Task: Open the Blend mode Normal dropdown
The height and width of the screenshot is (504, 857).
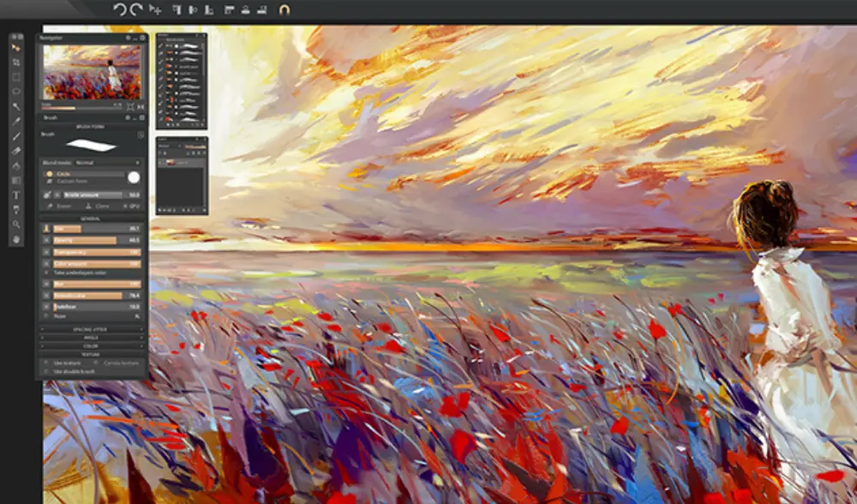Action: click(107, 162)
